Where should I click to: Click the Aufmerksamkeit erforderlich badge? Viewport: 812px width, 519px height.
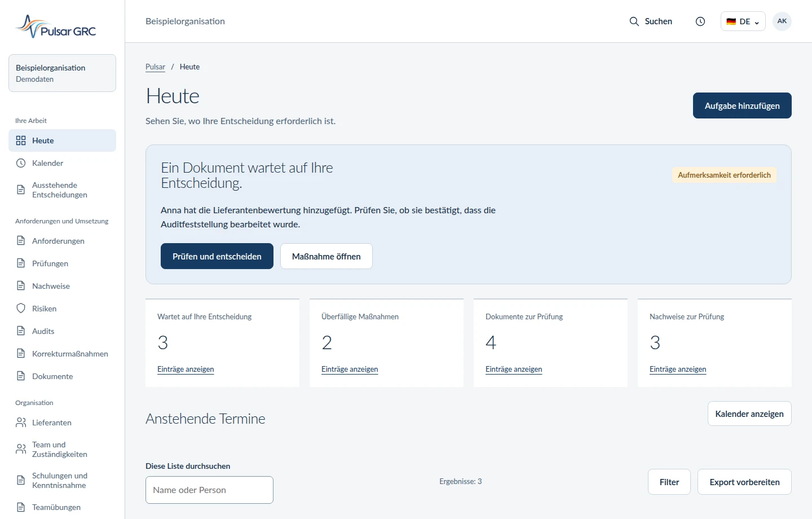tap(724, 175)
